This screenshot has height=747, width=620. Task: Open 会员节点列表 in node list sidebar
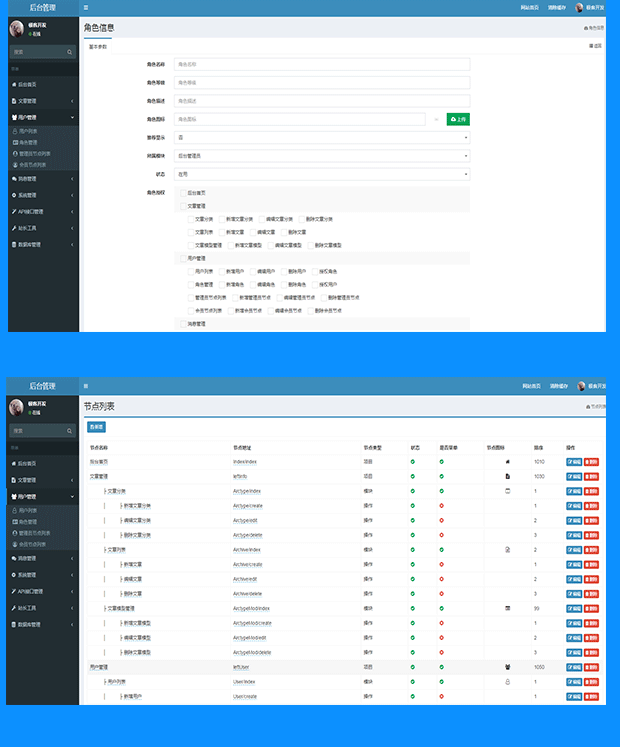(x=30, y=544)
